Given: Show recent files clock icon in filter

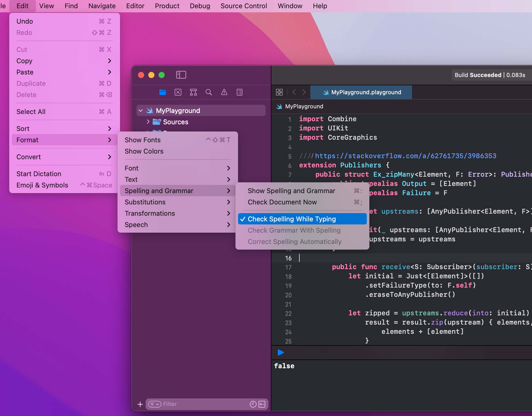Looking at the screenshot, I should [253, 404].
